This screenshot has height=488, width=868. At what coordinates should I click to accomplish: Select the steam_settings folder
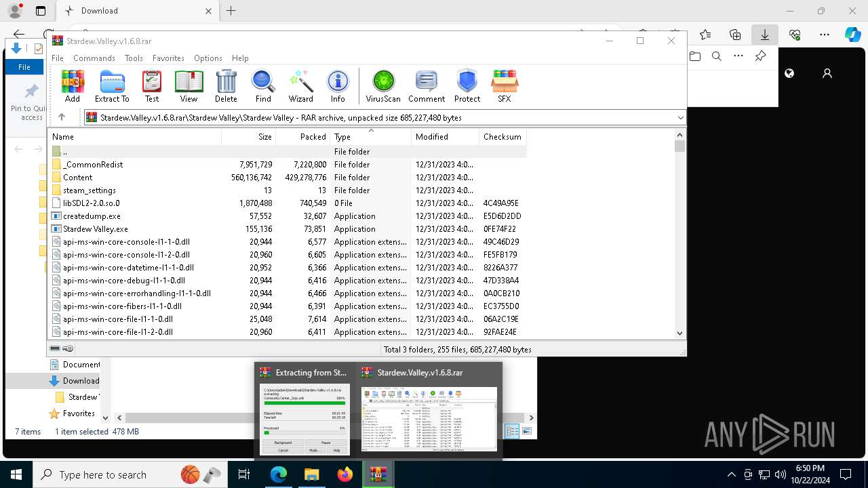(288, 190)
